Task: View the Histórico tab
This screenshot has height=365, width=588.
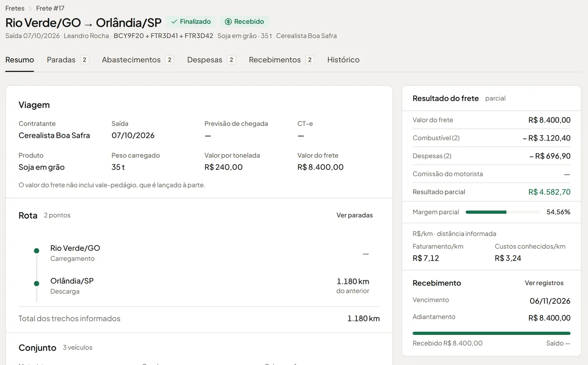Action: point(344,60)
